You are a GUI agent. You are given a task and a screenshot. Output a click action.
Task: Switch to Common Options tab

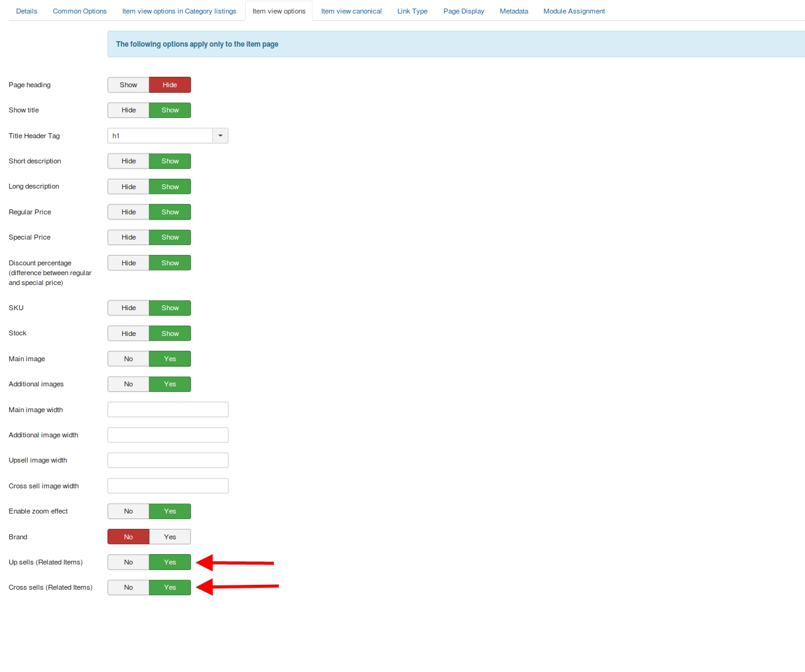tap(80, 11)
